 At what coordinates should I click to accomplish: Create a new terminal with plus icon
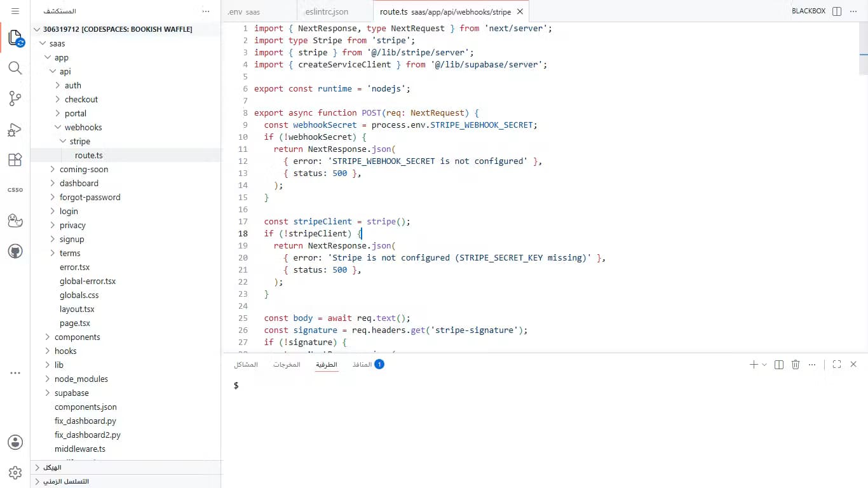tap(754, 364)
